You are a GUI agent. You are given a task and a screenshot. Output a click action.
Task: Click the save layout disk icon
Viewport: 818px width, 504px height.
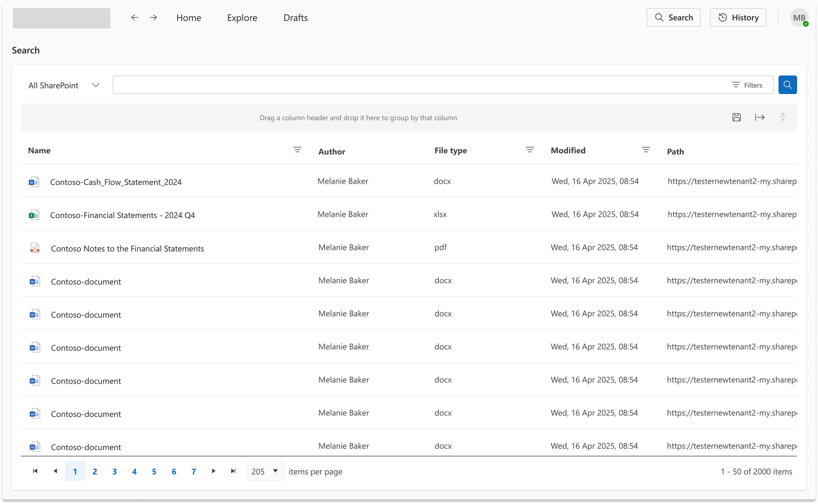pos(736,117)
